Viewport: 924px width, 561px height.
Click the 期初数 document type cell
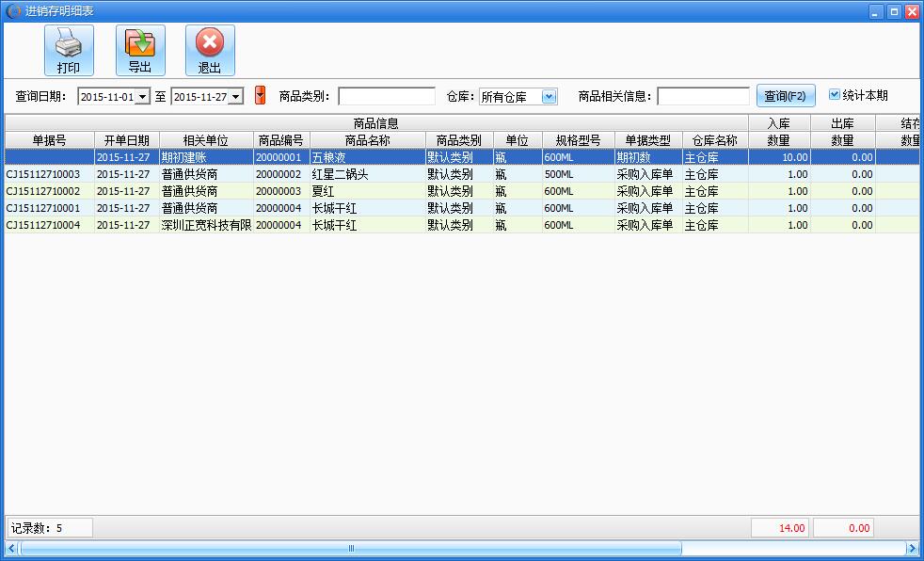pos(648,157)
